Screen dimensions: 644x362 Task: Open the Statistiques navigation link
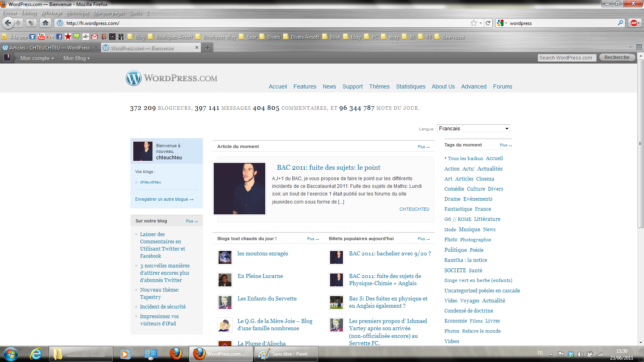click(x=411, y=86)
